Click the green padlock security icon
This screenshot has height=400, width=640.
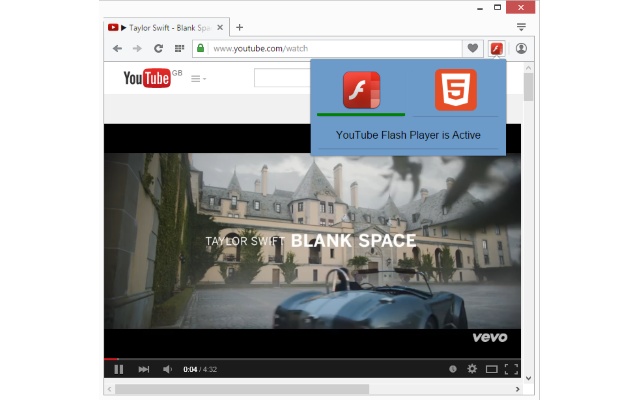click(200, 48)
